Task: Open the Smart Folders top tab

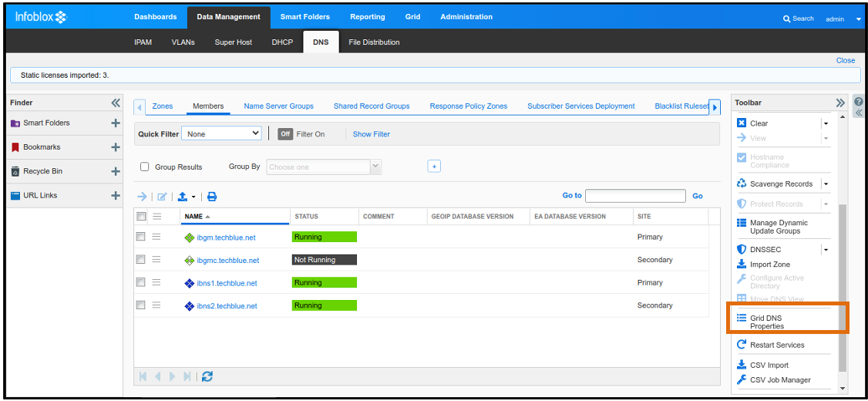Action: [x=305, y=17]
